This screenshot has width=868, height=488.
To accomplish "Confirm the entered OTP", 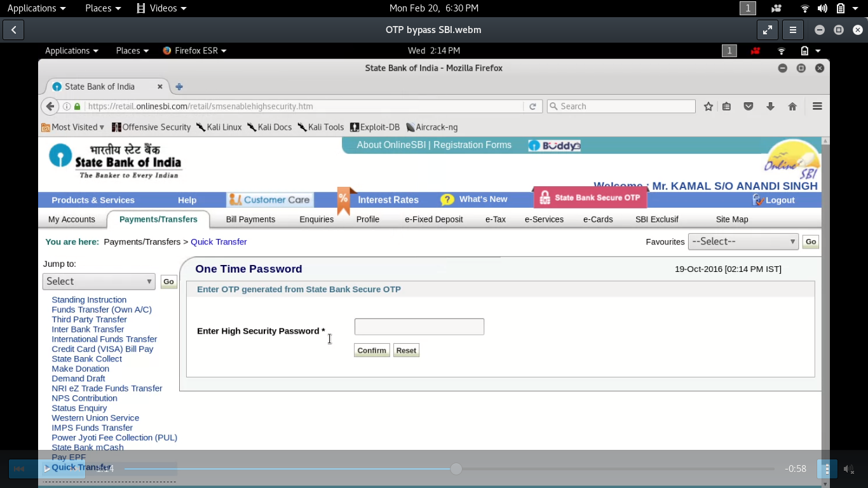I will pos(372,350).
